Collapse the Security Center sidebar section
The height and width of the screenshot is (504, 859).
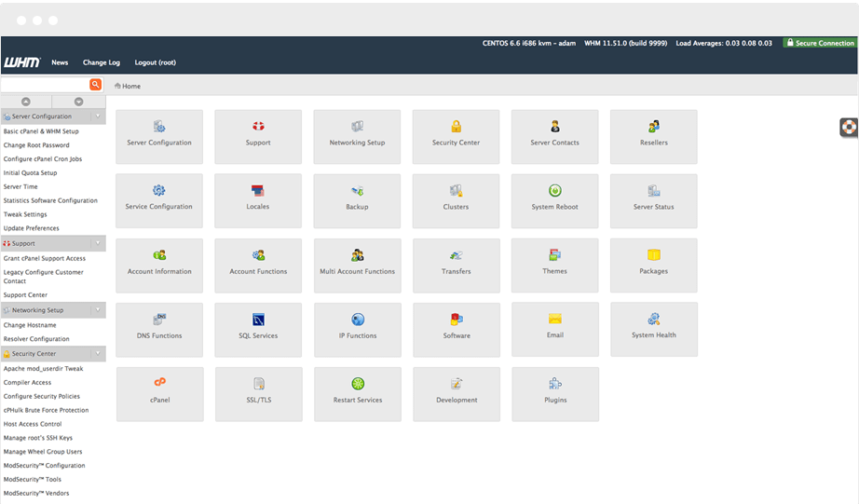[x=97, y=354]
